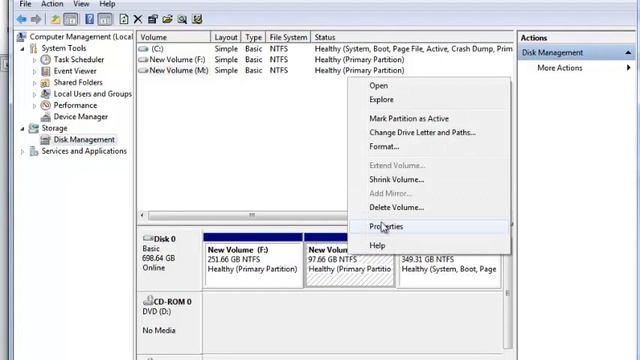Click the CD-ROM 0 DVD (D:) label
This screenshot has height=360, width=640.
(169, 322)
